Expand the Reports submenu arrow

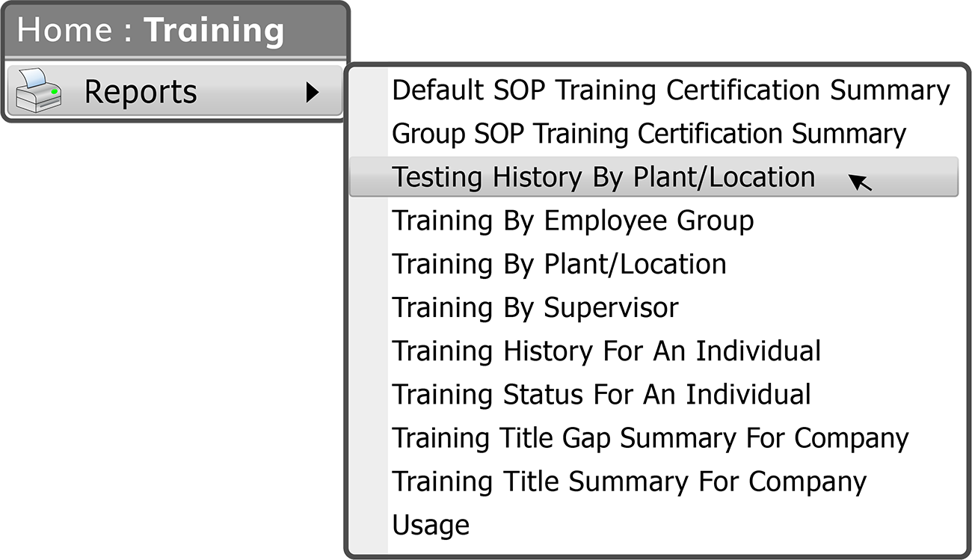click(x=313, y=92)
